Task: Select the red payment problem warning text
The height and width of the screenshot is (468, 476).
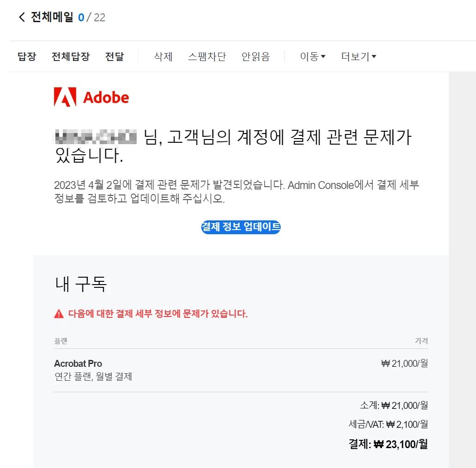Action: (x=158, y=314)
